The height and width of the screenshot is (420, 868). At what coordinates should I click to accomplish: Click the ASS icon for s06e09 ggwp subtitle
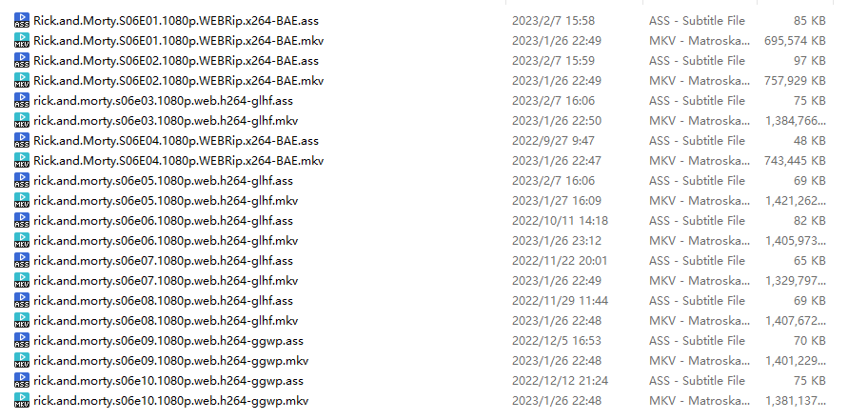[22, 341]
